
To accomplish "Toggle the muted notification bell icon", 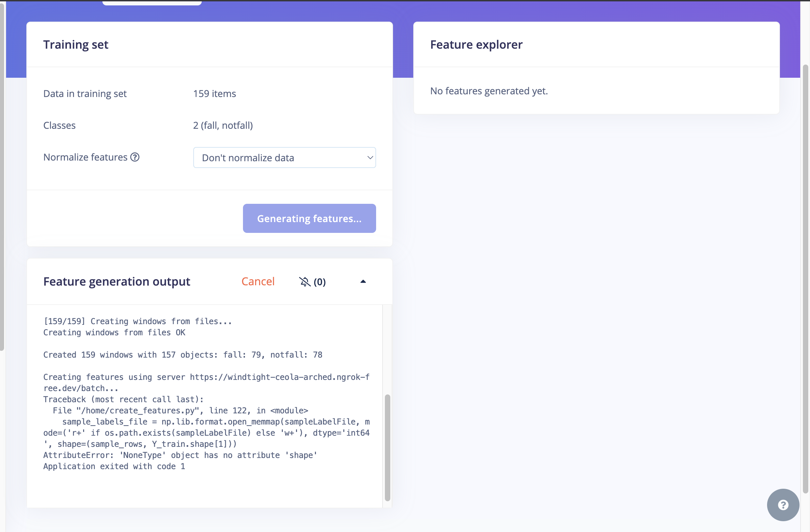I will (x=304, y=282).
